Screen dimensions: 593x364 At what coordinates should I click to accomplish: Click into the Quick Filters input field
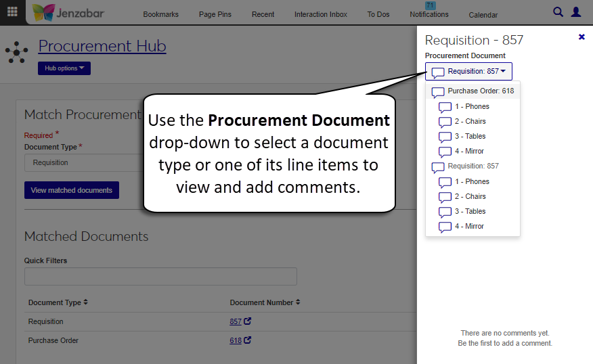pyautogui.click(x=160, y=276)
